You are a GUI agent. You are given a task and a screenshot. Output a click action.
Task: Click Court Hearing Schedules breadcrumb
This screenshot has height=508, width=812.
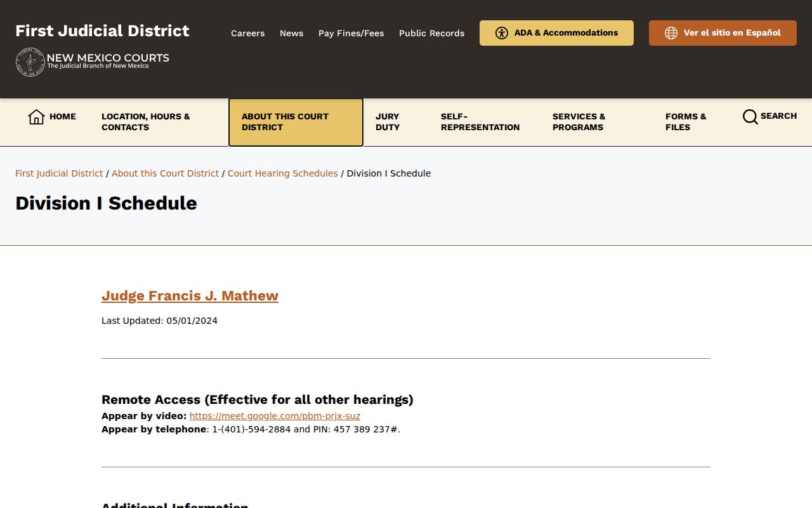pyautogui.click(x=282, y=173)
